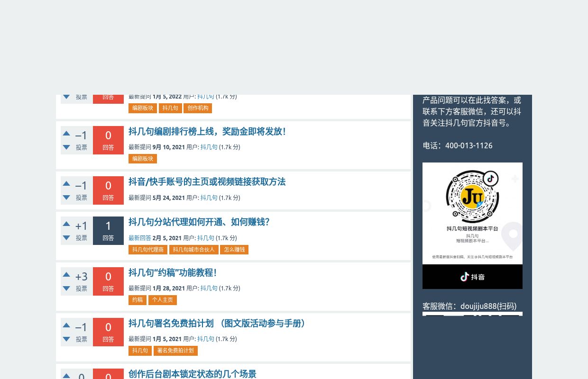Open user 抖几句 on 1月 5, 2021 question
The width and height of the screenshot is (588, 379).
(x=206, y=339)
